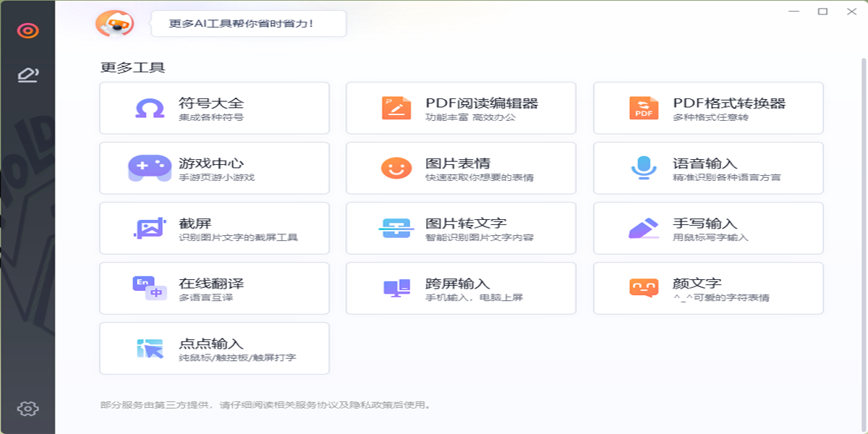
Task: Open 图片表情 smiley face icon
Action: (x=396, y=167)
